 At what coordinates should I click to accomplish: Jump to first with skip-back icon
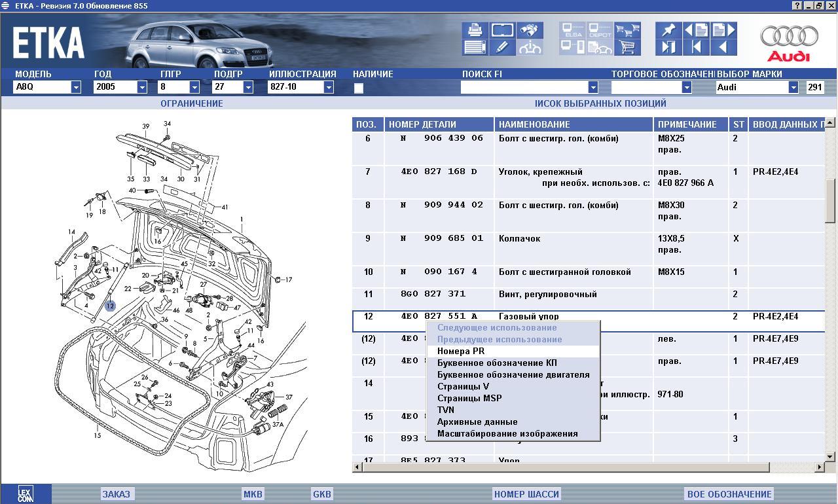(696, 47)
